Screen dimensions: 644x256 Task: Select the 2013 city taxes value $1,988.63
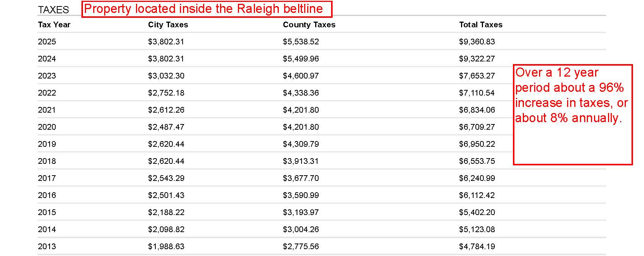pyautogui.click(x=166, y=247)
